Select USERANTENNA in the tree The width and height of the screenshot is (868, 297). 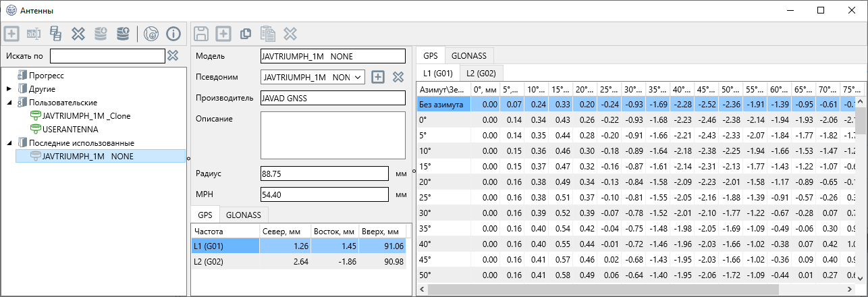pos(70,129)
